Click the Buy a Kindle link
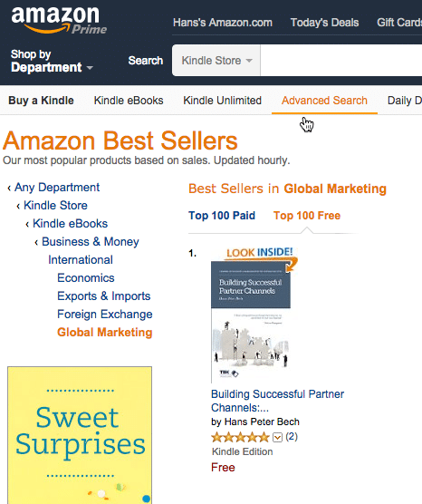The width and height of the screenshot is (422, 504). 41,101
